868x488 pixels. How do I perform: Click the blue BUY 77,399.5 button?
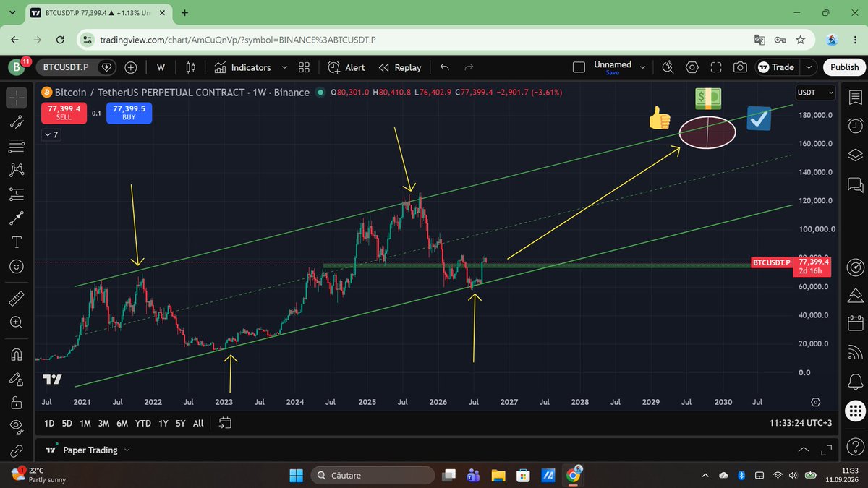[x=129, y=113]
